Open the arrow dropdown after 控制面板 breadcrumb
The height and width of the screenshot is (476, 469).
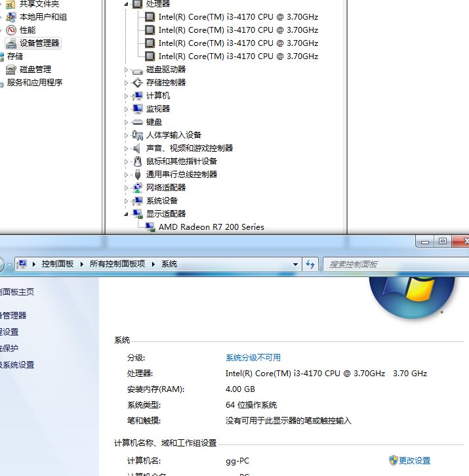[81, 264]
